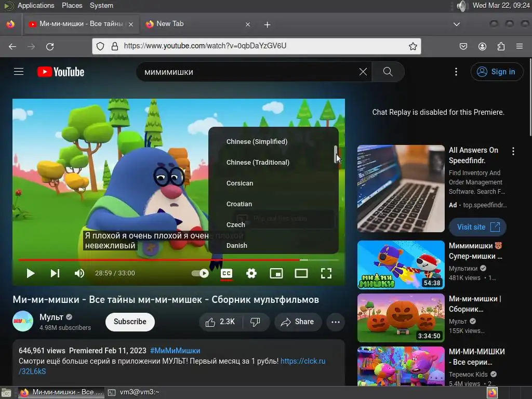Open more actions ellipsis under video
The height and width of the screenshot is (399, 532).
tap(336, 322)
